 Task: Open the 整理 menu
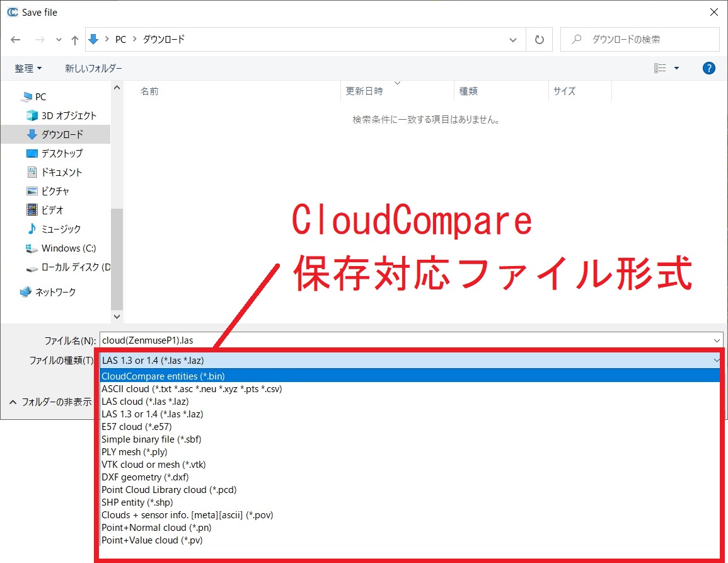click(x=28, y=68)
